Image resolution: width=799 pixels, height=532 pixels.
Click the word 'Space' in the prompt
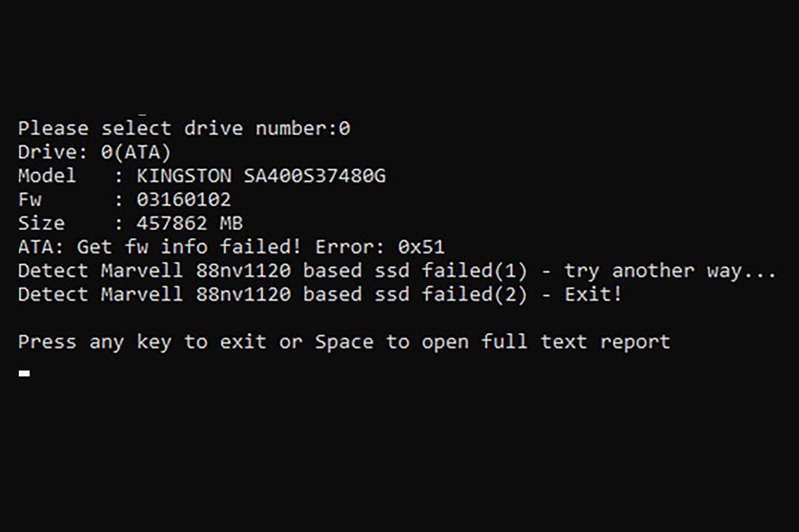[x=343, y=341]
